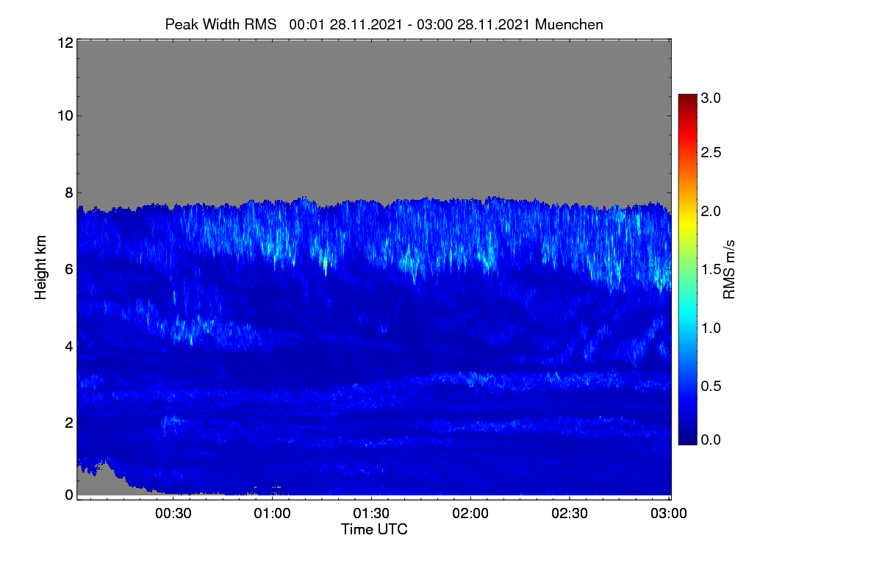Click the colorbar value 1.5
This screenshot has height=588, width=882.
coord(711,270)
